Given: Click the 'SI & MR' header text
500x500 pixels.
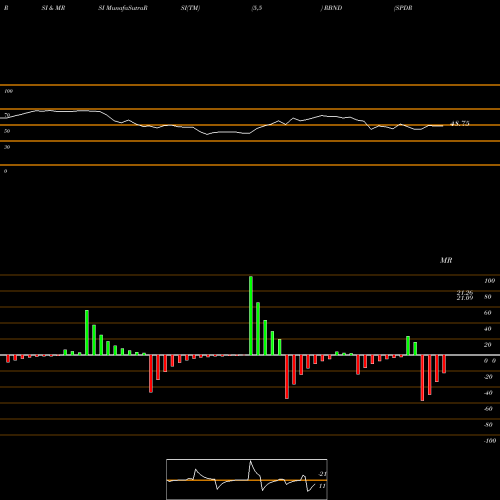Looking at the screenshot, I should 53,8.
